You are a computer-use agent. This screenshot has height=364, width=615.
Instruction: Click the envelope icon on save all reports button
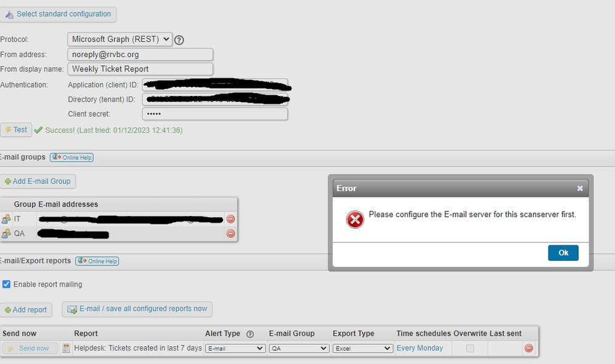coord(72,309)
